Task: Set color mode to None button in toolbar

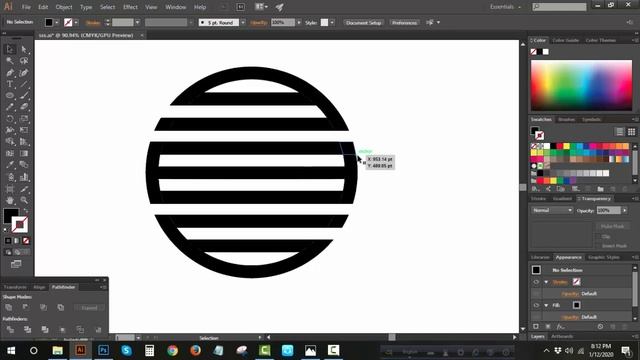Action: pyautogui.click(x=26, y=241)
